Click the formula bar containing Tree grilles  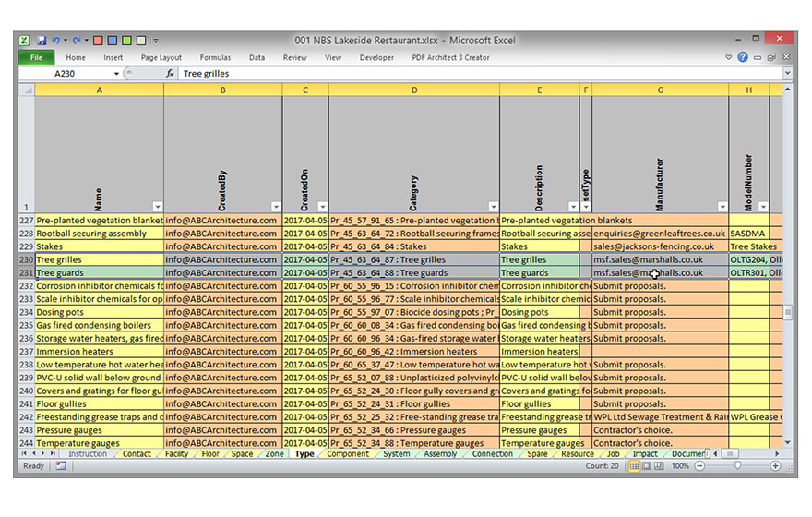click(480, 74)
